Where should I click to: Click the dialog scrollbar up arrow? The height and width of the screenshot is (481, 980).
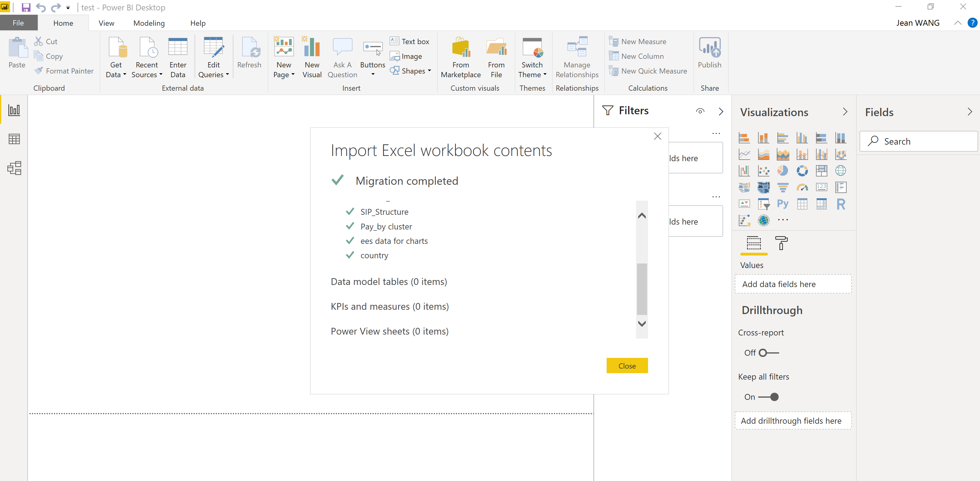pos(642,216)
